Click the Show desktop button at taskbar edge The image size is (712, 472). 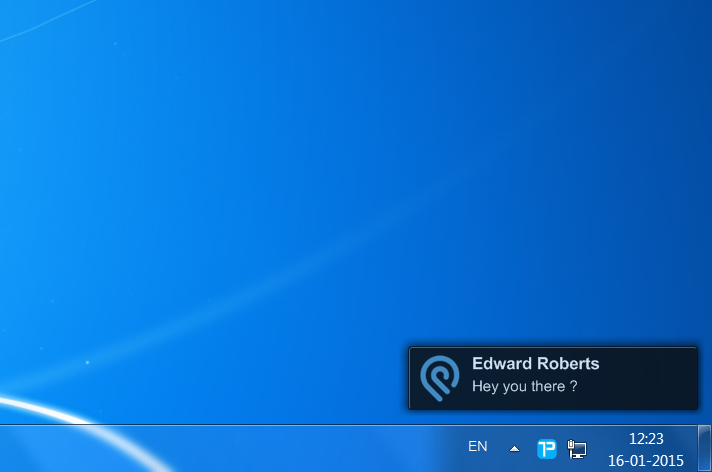704,448
